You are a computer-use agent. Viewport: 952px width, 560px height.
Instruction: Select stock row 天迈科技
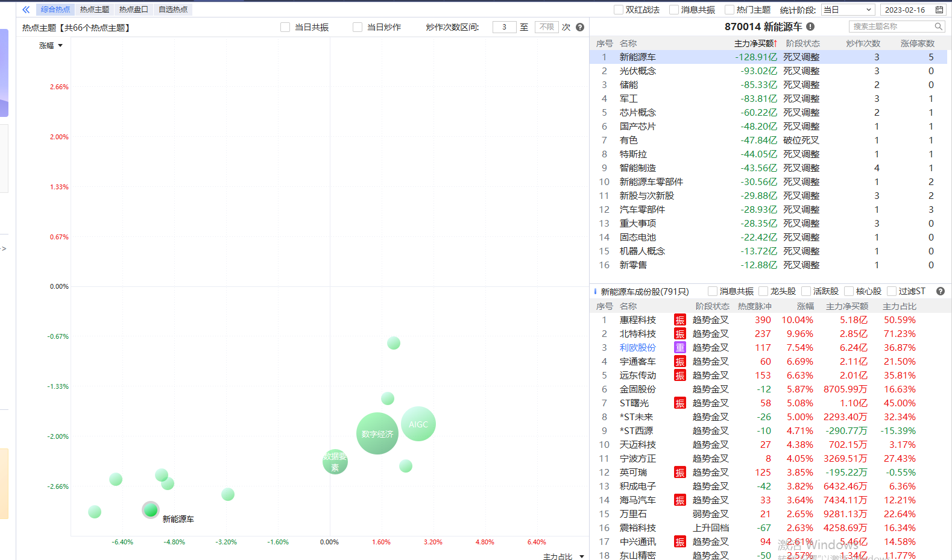click(x=768, y=445)
